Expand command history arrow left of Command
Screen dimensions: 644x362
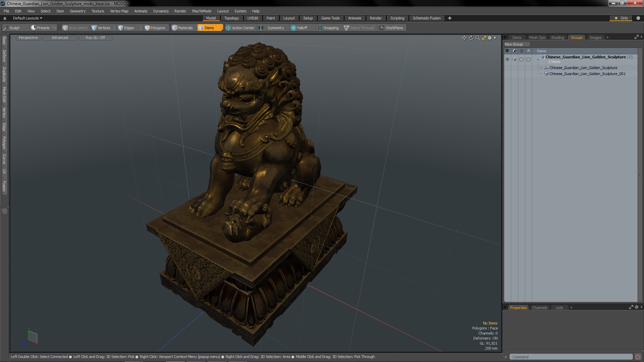click(506, 357)
